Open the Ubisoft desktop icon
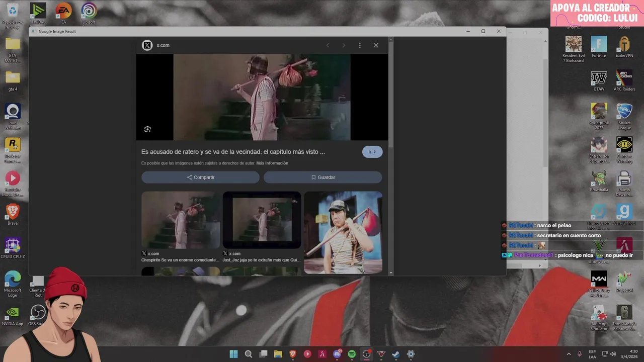644x362 pixels. pyautogui.click(x=89, y=14)
